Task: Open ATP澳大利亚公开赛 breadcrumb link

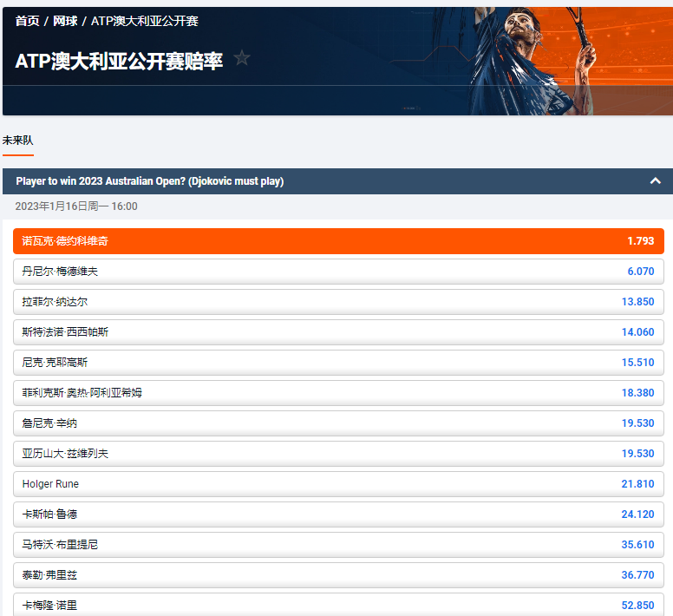Action: [x=145, y=21]
